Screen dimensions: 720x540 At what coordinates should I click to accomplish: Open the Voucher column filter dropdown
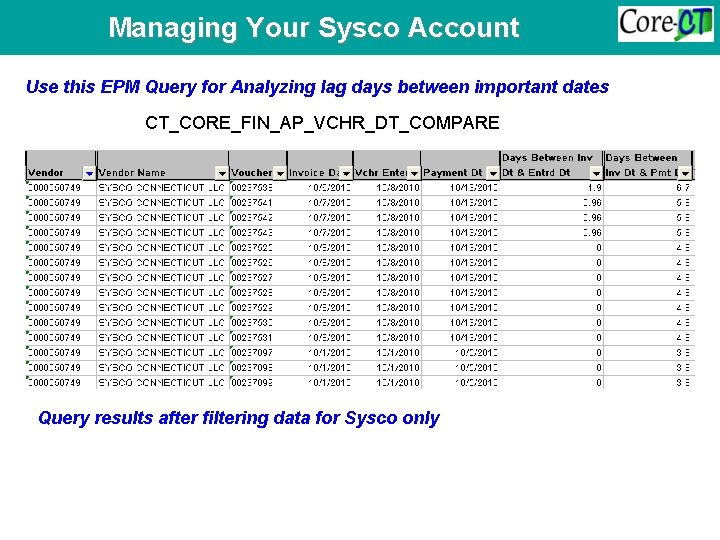280,173
